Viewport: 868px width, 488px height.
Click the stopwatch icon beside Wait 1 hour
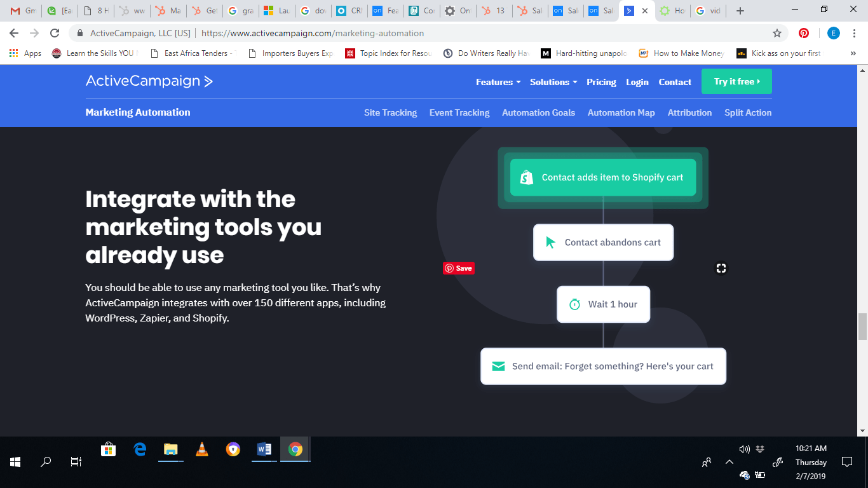574,304
